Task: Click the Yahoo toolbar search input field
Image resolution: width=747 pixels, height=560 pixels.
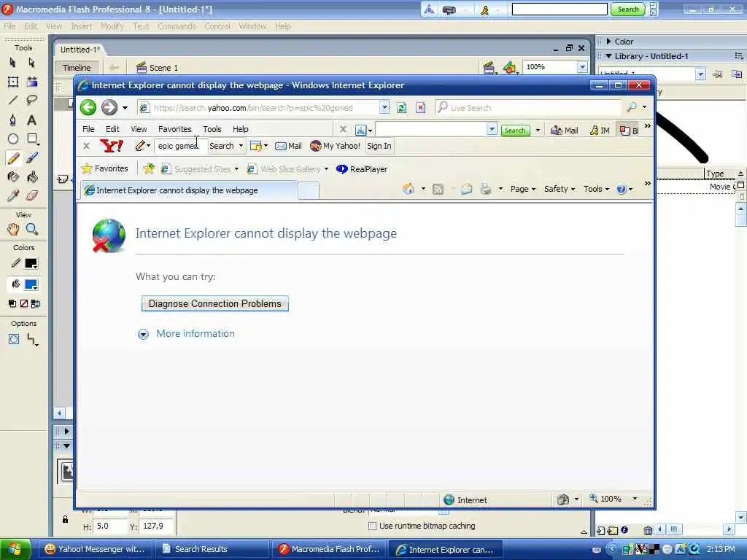Action: pos(180,146)
